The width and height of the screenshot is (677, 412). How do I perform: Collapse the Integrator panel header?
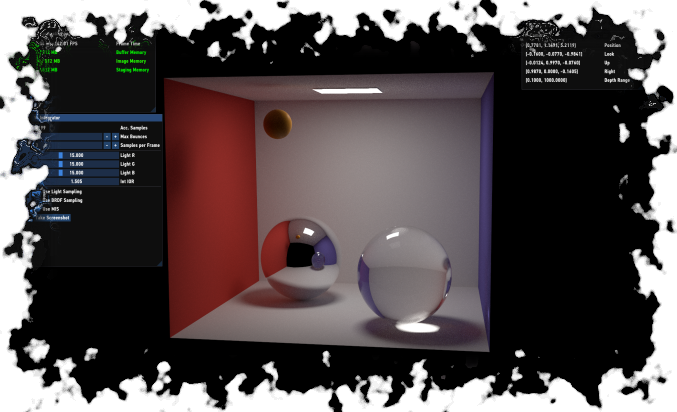click(97, 118)
